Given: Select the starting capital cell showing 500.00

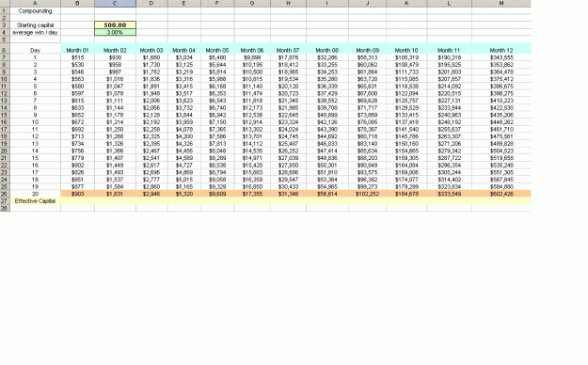Looking at the screenshot, I should (x=115, y=25).
